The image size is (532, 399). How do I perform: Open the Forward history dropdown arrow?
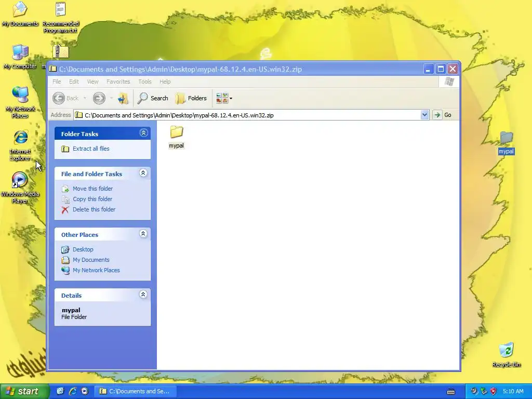(x=111, y=98)
